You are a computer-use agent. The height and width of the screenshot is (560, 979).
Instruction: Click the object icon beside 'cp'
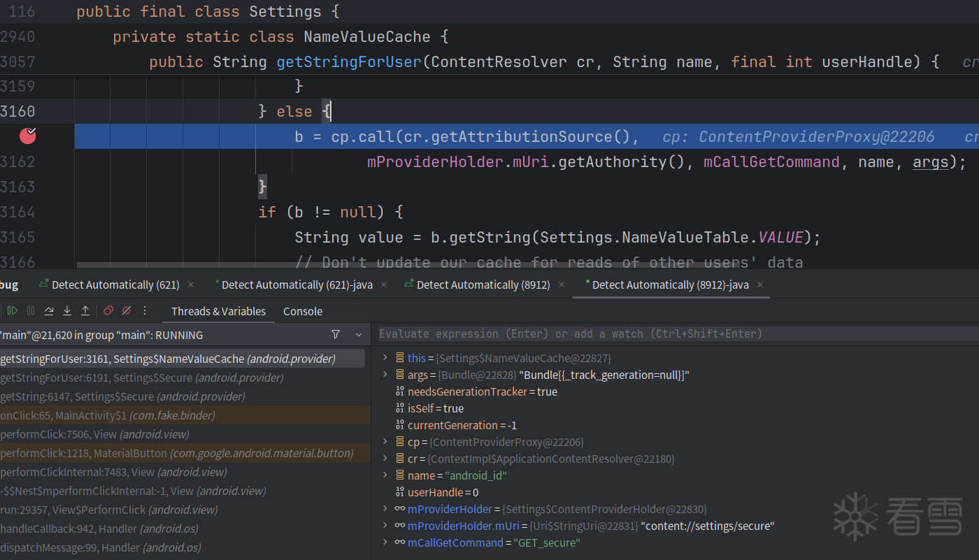(400, 442)
